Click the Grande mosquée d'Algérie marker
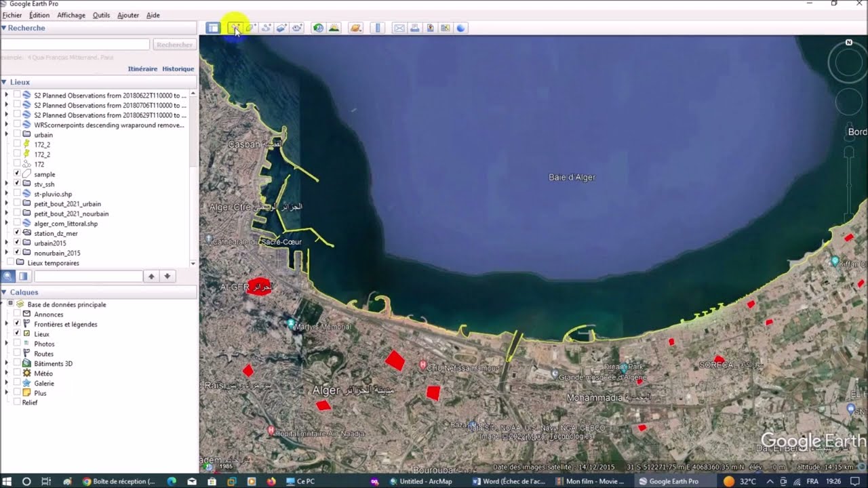The image size is (868, 488). tap(555, 374)
